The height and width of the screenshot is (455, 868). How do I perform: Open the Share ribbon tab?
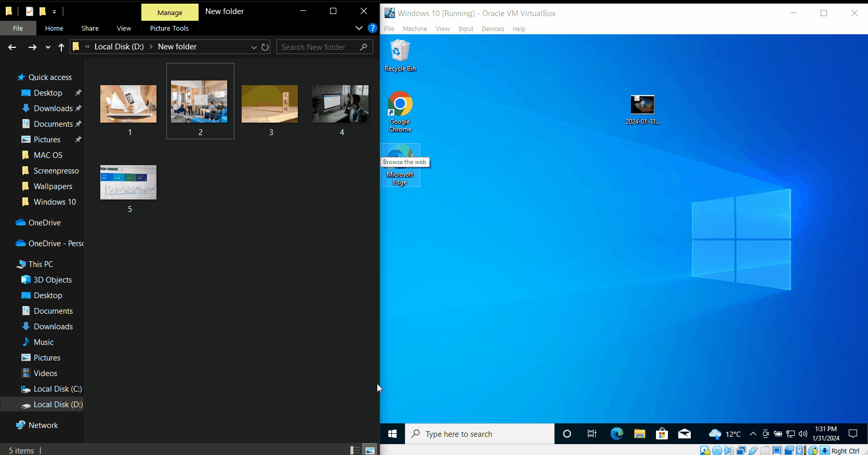point(90,28)
